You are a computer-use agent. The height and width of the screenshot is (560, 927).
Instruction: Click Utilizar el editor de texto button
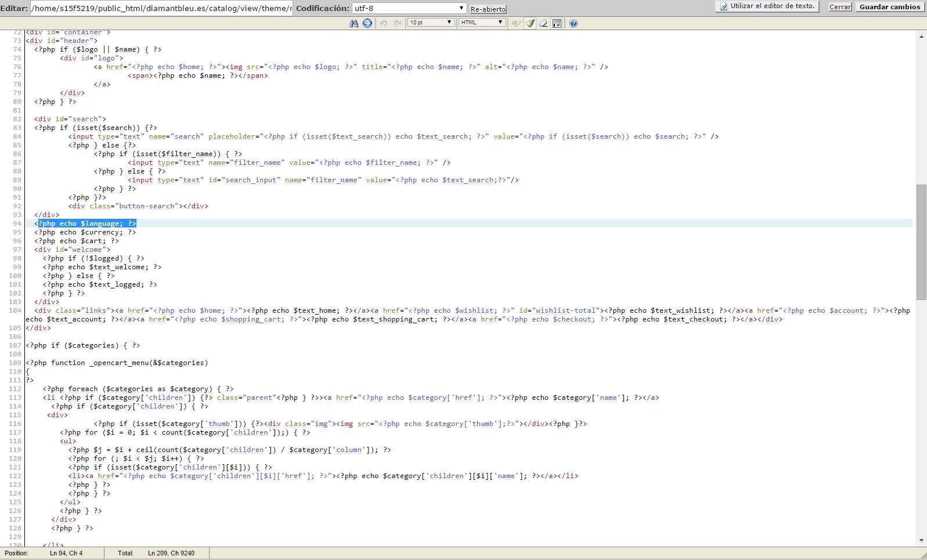point(767,6)
